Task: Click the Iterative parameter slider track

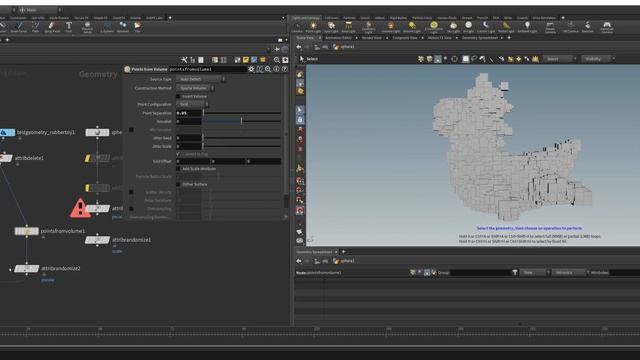Action: point(242,121)
